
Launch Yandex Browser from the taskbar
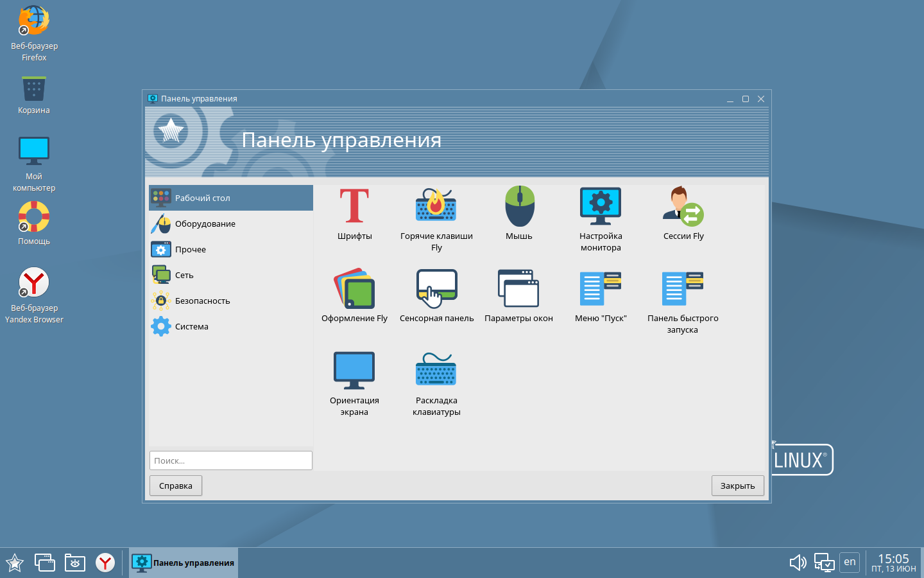click(x=105, y=563)
